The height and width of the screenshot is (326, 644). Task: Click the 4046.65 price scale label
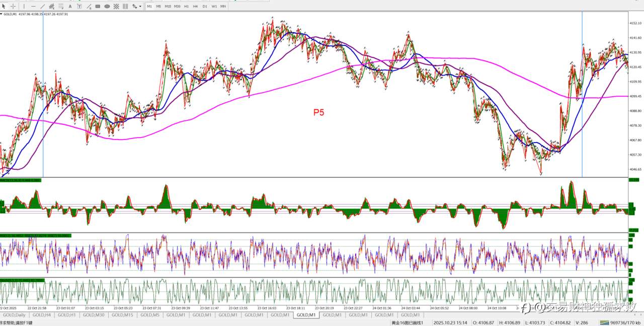click(635, 169)
